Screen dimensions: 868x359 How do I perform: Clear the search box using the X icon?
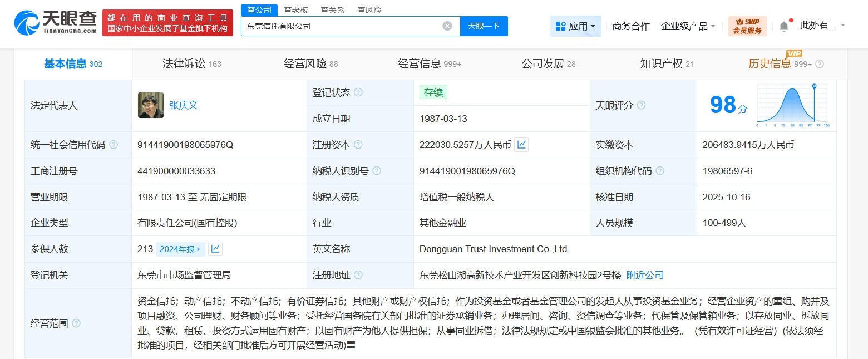447,26
